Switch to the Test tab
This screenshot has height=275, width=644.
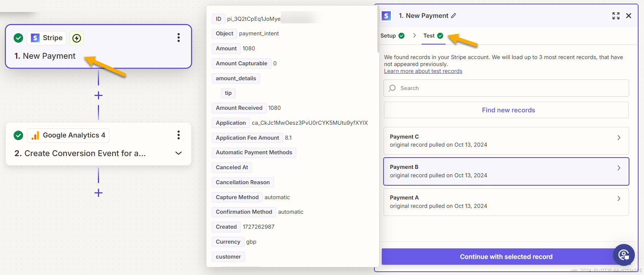[433, 36]
